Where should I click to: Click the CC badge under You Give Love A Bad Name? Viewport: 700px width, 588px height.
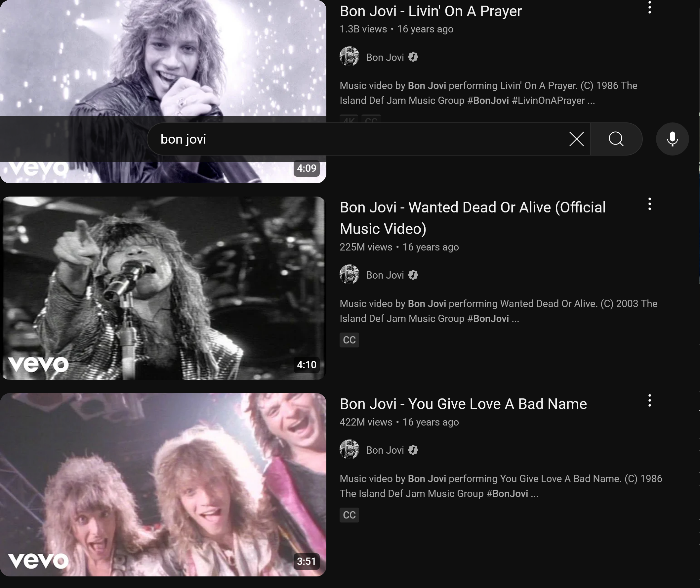coord(349,515)
